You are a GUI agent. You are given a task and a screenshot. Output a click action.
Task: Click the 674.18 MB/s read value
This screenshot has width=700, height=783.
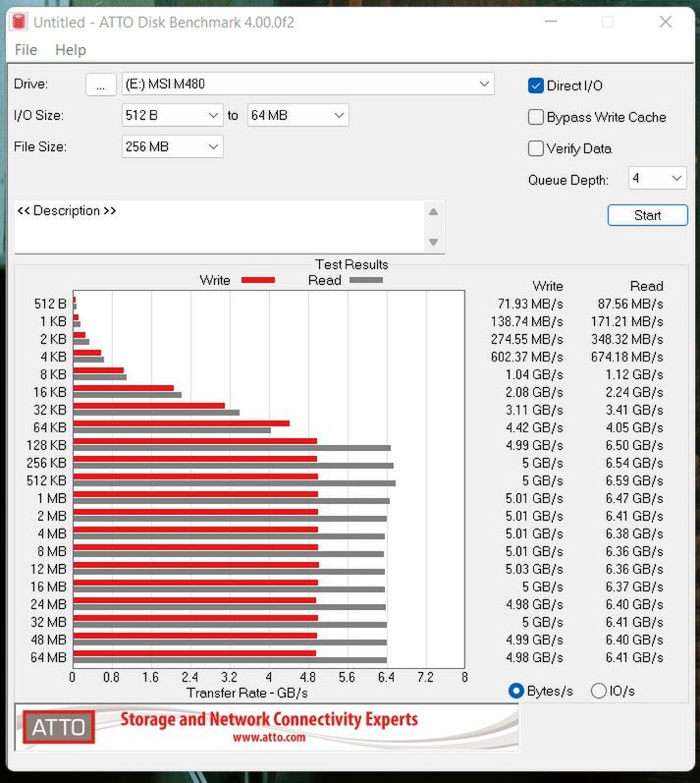[x=626, y=357]
